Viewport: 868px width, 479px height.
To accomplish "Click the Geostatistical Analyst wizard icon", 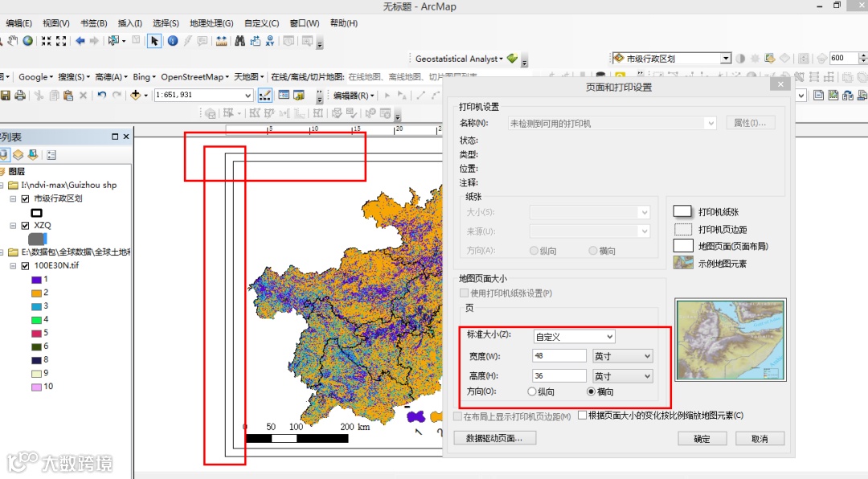I will point(512,58).
